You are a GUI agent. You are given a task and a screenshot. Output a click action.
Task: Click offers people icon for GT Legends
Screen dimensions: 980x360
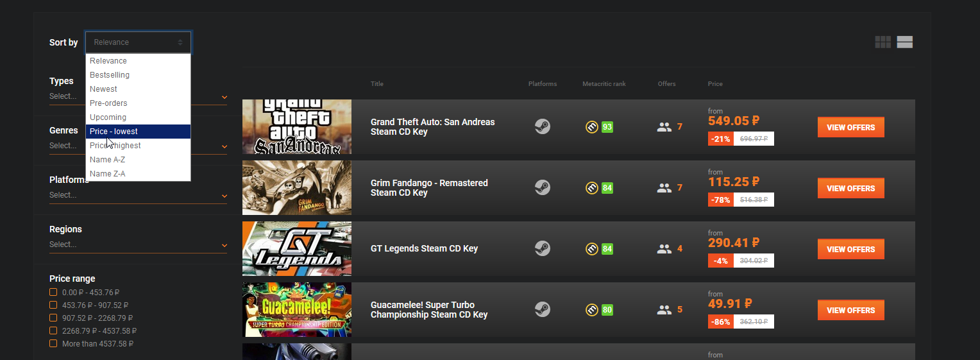coord(664,249)
